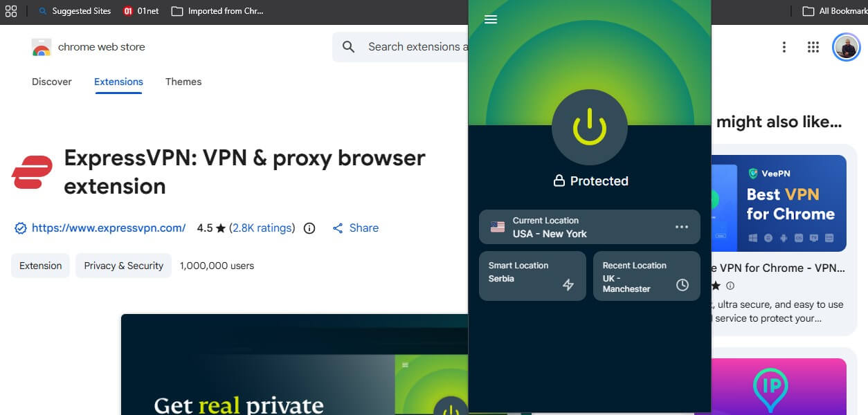This screenshot has height=415, width=868.
Task: Click the Share button
Action: (x=355, y=228)
